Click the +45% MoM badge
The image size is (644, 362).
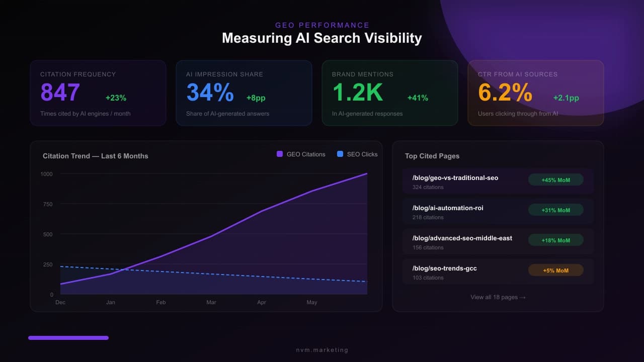[x=556, y=179]
